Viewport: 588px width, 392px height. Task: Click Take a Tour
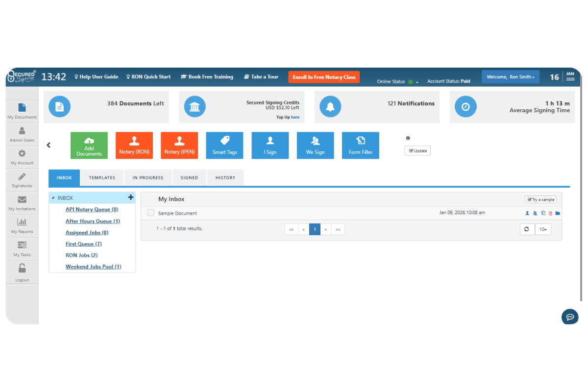point(261,77)
